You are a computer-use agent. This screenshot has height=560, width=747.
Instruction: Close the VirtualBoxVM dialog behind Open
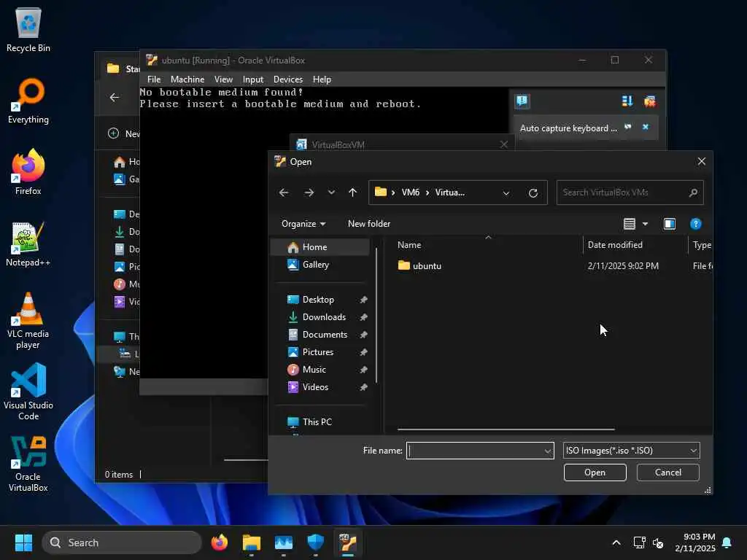[503, 144]
